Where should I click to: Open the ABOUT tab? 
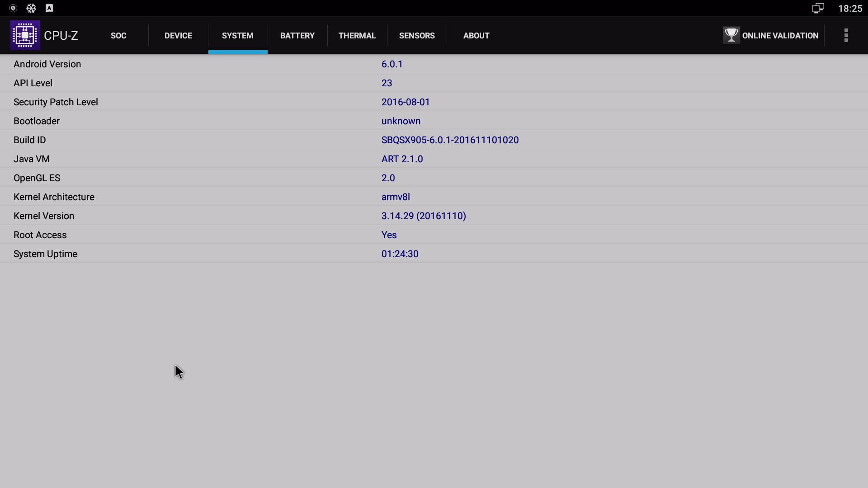476,36
